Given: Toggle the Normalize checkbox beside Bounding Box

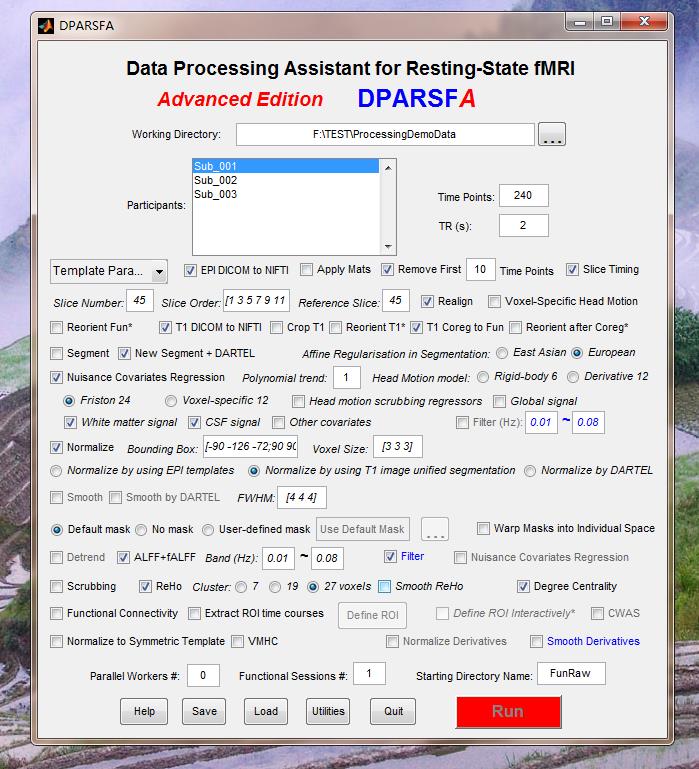Looking at the screenshot, I should [56, 448].
